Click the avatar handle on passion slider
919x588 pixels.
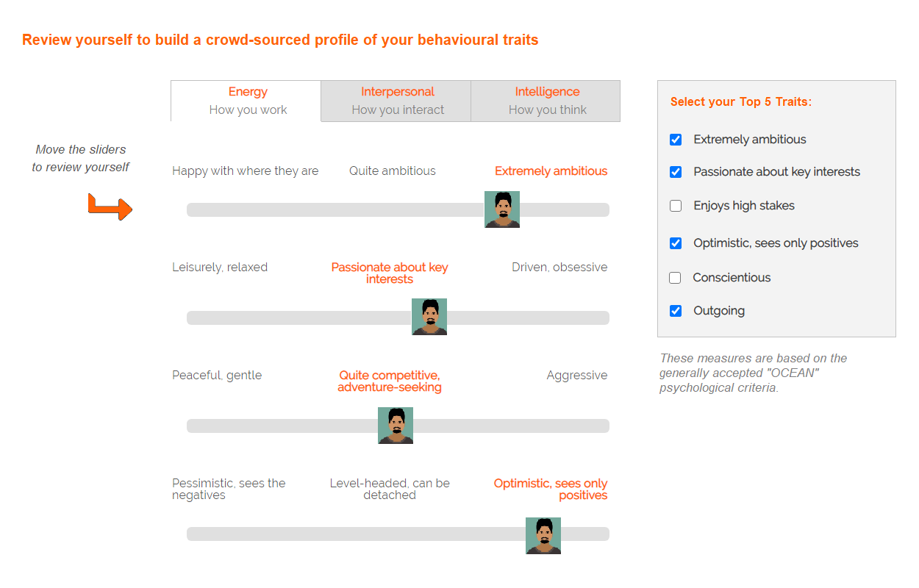[429, 317]
